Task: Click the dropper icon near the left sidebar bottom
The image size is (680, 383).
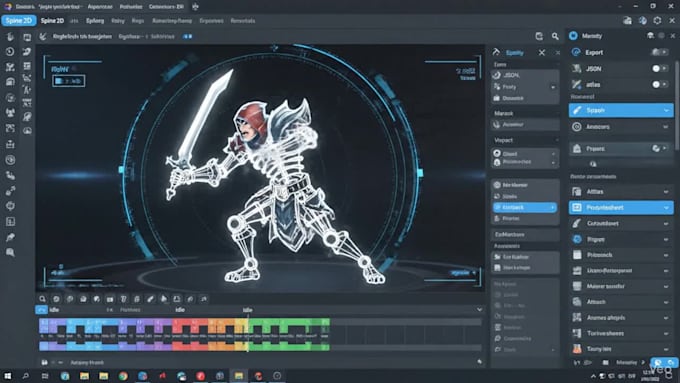Action: tap(10, 237)
